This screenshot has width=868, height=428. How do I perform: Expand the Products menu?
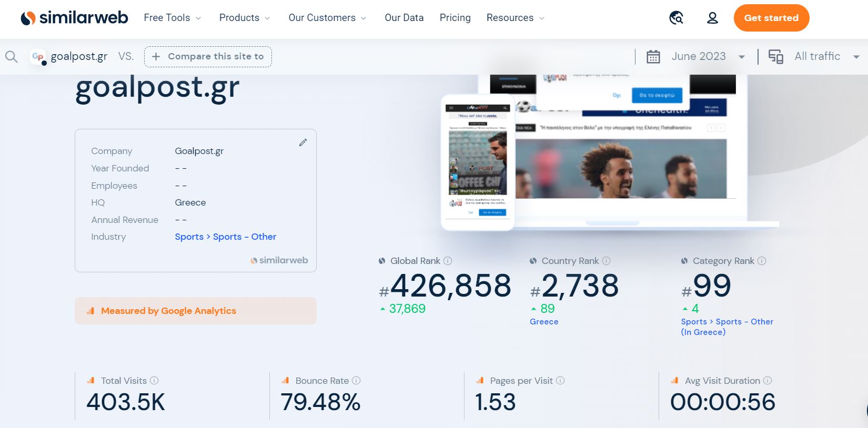[245, 18]
